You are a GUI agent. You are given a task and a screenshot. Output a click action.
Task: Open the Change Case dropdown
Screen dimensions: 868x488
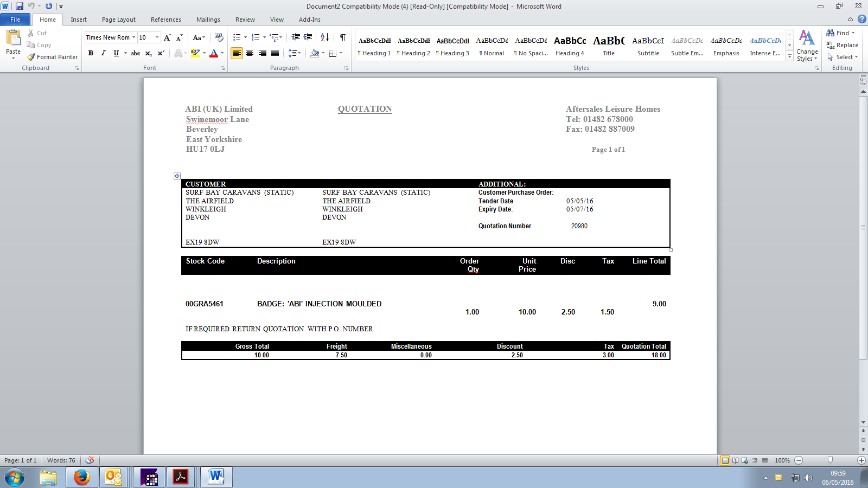[x=199, y=37]
